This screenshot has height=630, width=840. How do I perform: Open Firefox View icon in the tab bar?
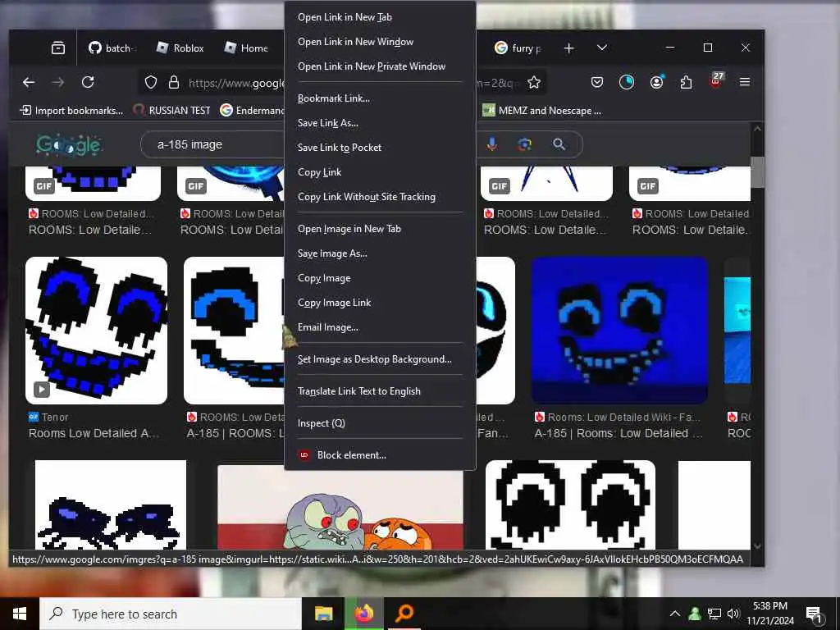tap(58, 48)
